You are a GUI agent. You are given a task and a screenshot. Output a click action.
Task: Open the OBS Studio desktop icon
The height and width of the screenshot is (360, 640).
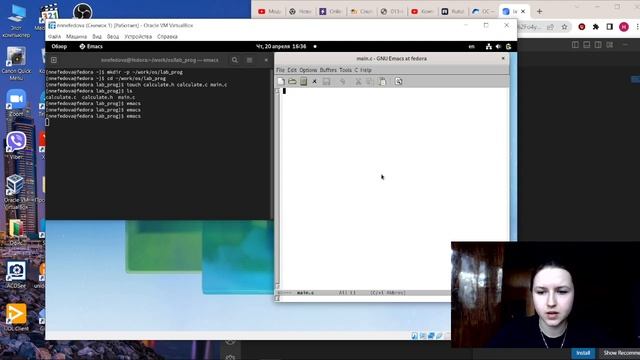click(x=82, y=11)
